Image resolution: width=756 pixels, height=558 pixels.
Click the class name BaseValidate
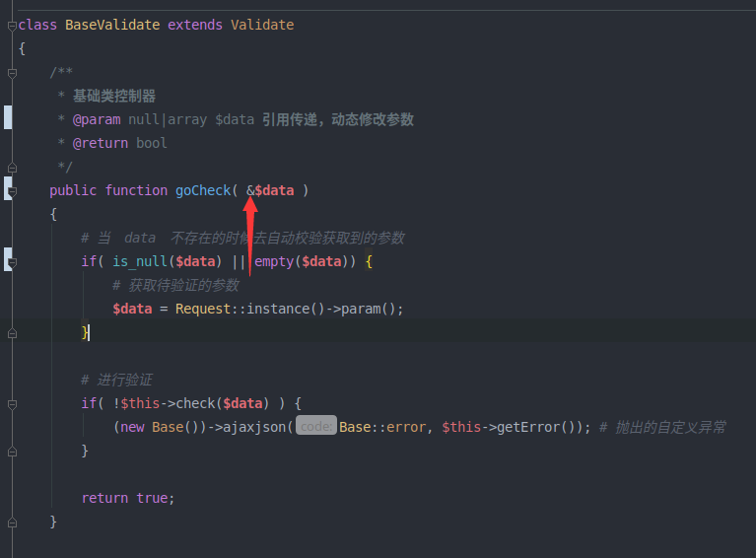[112, 25]
